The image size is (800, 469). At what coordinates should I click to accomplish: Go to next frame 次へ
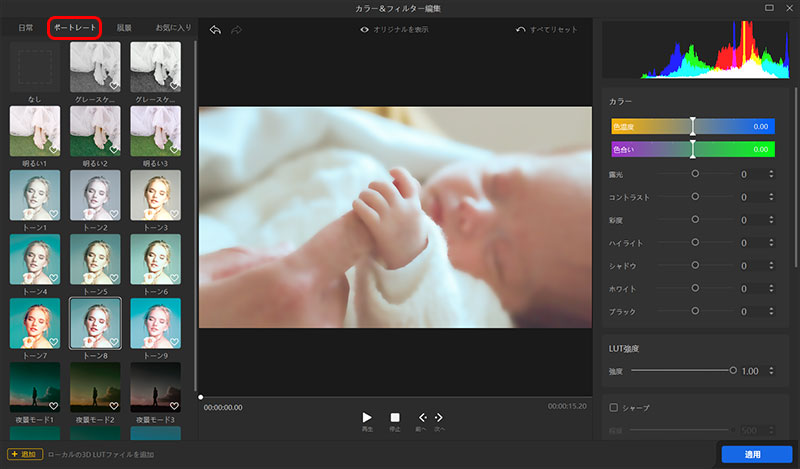pos(439,417)
